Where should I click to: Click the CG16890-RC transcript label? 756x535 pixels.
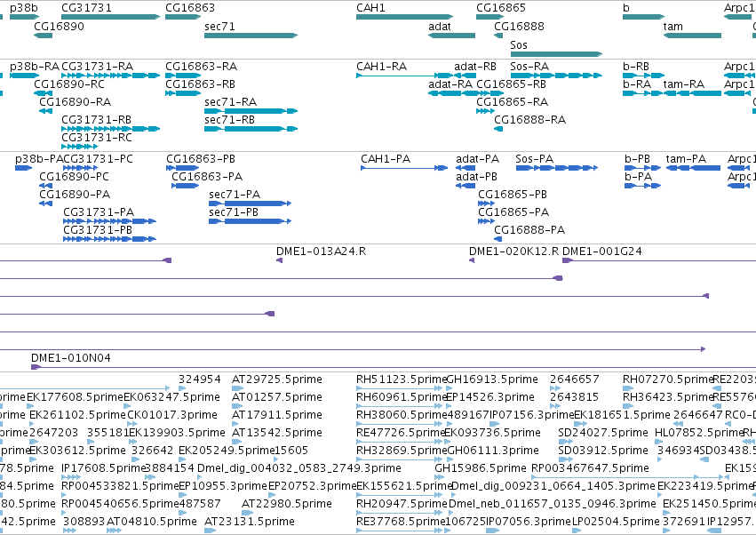(x=69, y=84)
